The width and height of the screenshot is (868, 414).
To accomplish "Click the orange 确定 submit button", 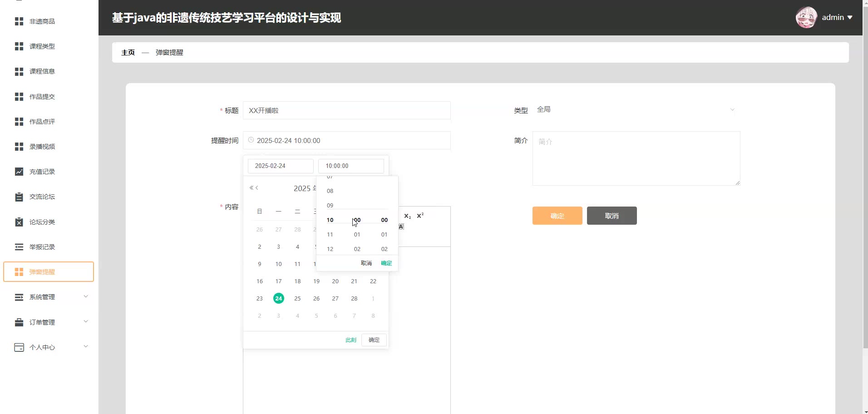I will tap(557, 216).
